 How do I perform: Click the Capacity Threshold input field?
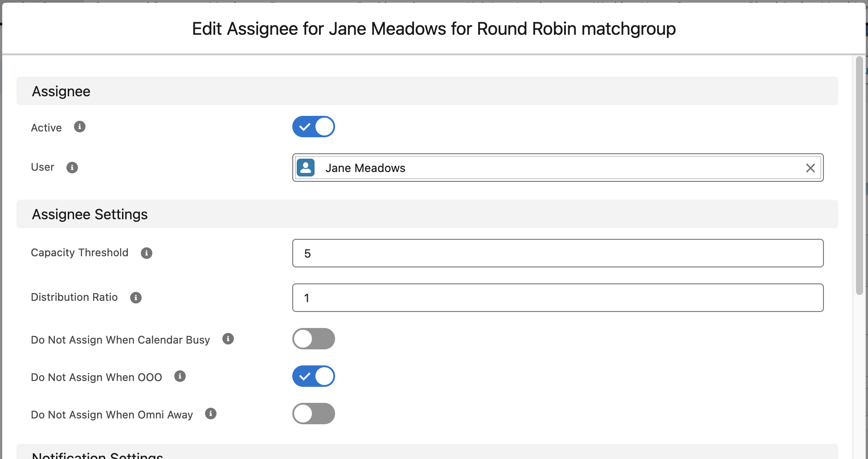[558, 253]
